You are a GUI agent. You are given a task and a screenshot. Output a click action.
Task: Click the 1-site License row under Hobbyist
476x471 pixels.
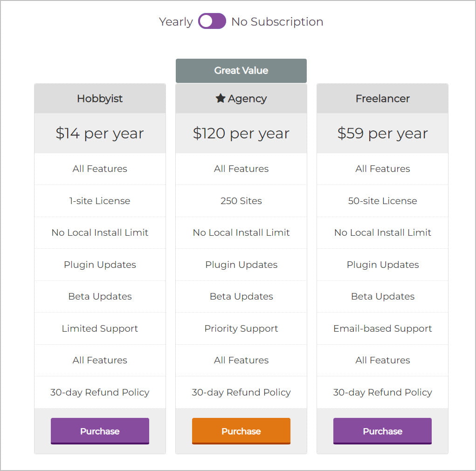(x=100, y=201)
